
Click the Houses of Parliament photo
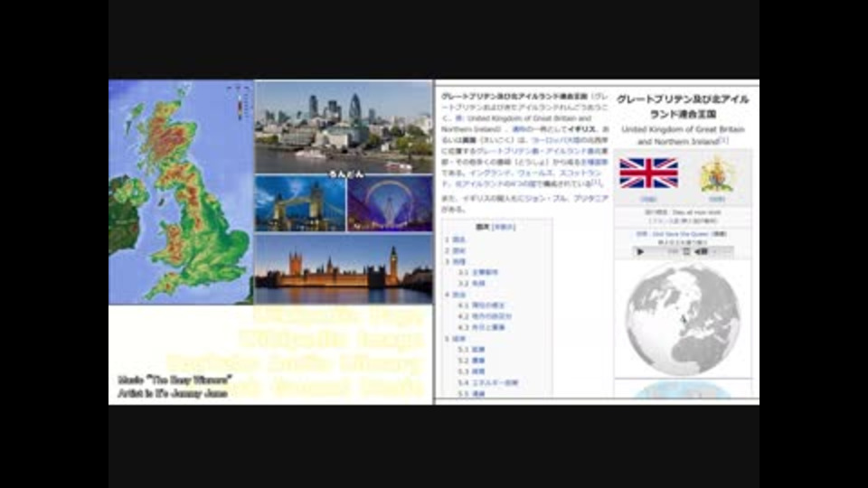point(344,269)
